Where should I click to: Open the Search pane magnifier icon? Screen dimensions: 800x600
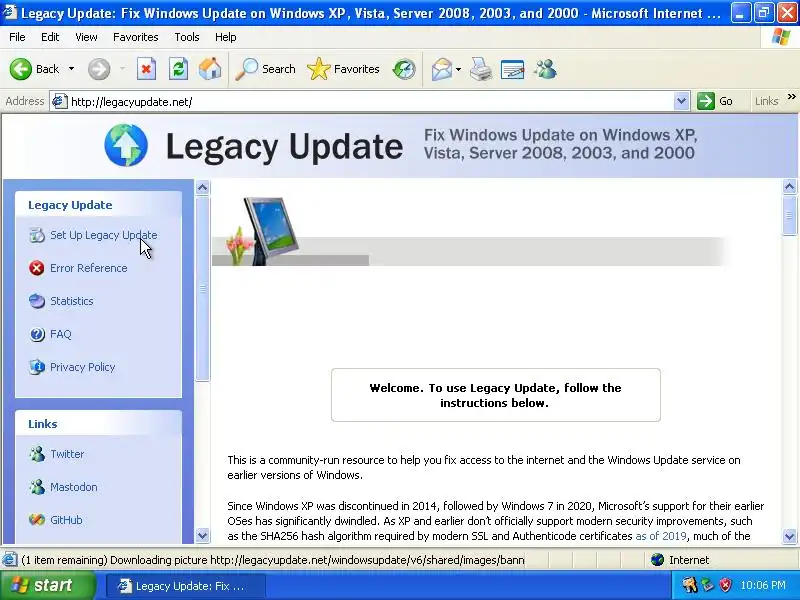[x=246, y=69]
